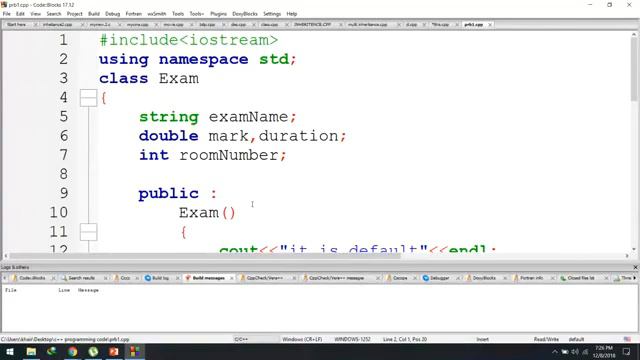
Task: Open the wxSmith menu
Action: click(157, 14)
